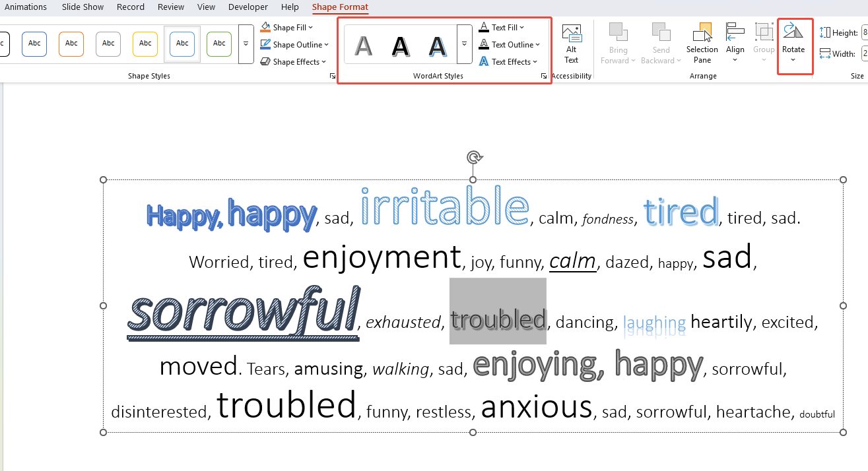Open the Rotate dropdown menu
The width and height of the screenshot is (868, 471).
[793, 43]
